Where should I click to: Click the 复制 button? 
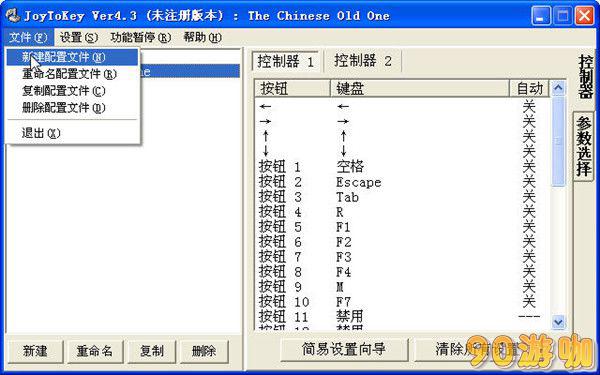pos(152,351)
